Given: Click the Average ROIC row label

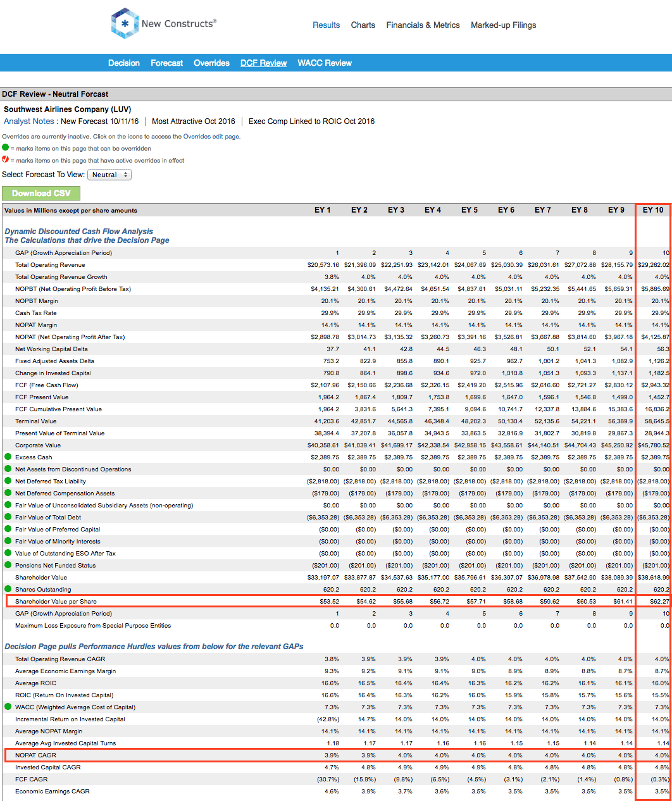Looking at the screenshot, I should [36, 683].
